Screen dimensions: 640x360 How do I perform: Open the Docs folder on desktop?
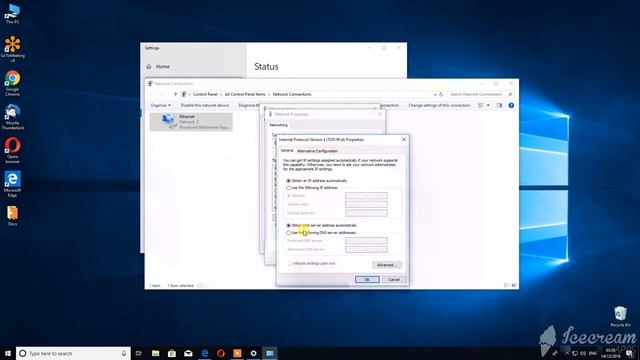pos(12,216)
